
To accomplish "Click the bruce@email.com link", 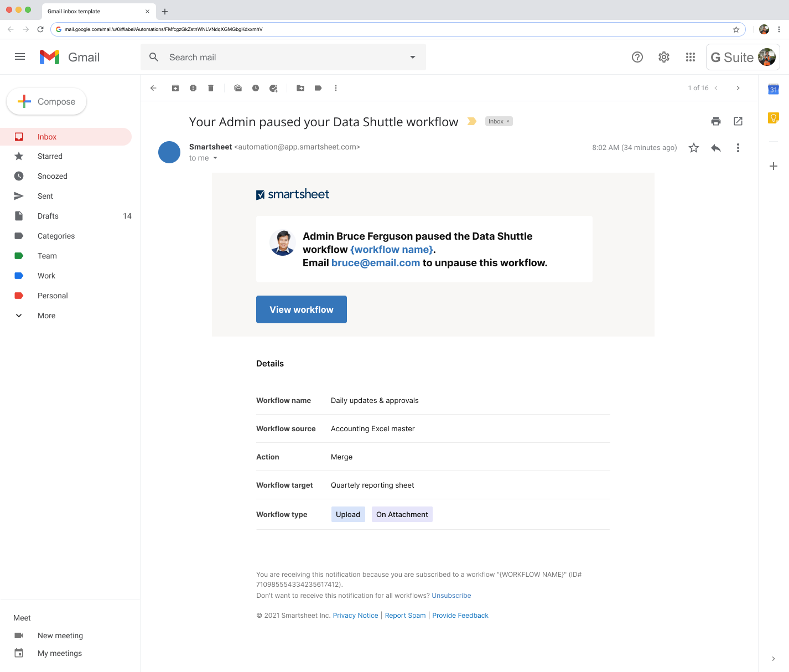I will (x=376, y=263).
